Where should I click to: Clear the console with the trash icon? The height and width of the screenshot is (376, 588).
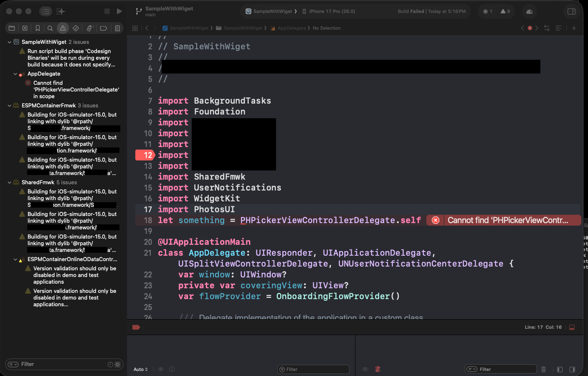[543, 369]
